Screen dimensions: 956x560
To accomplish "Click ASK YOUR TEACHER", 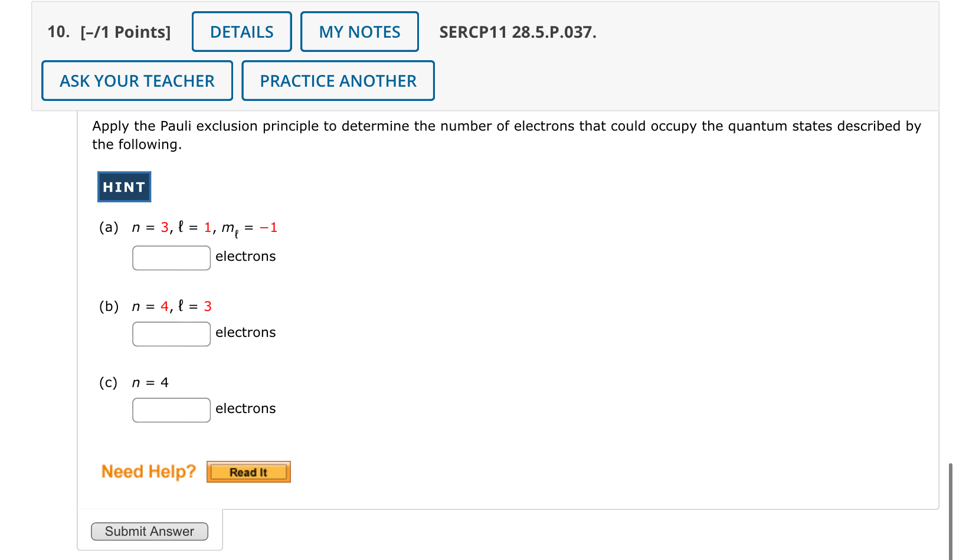I will [136, 81].
